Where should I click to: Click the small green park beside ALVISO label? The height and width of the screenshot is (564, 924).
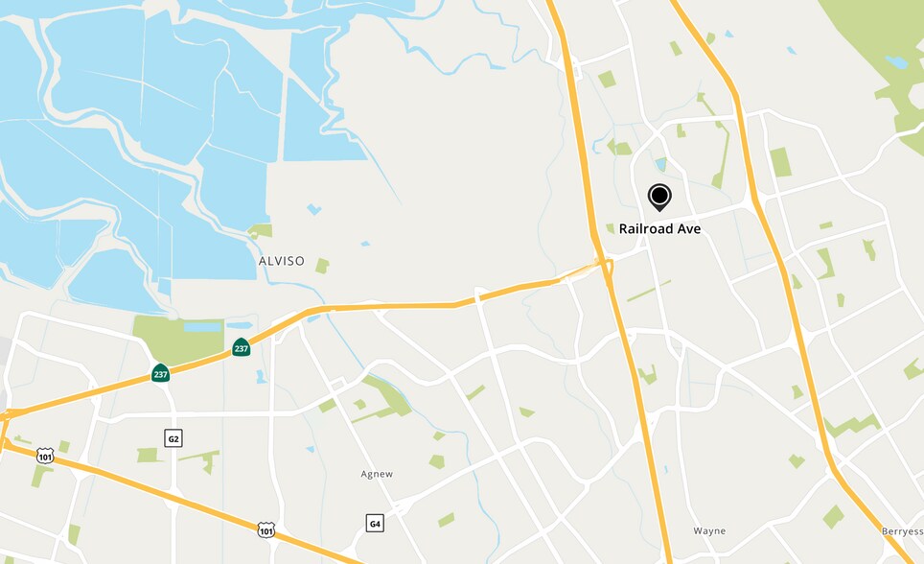coord(322,266)
